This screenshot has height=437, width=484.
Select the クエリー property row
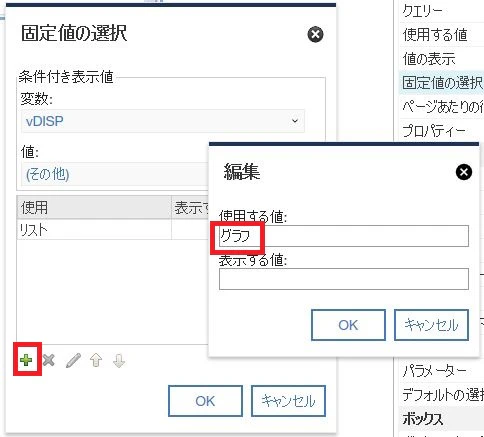tap(442, 11)
